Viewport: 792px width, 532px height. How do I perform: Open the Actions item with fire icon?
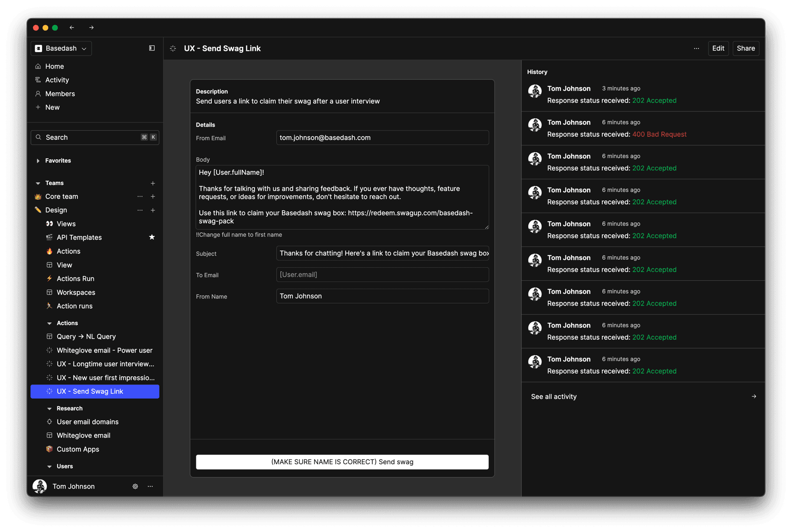pos(95,251)
